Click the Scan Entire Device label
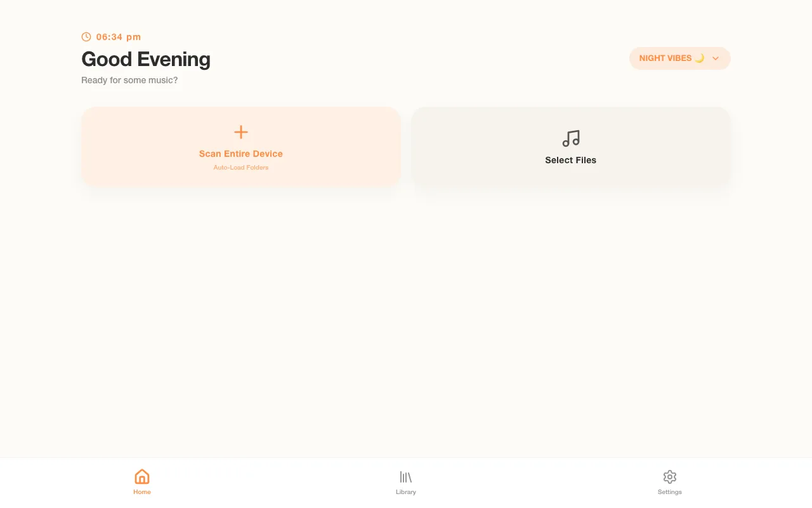The height and width of the screenshot is (508, 812). tap(241, 154)
